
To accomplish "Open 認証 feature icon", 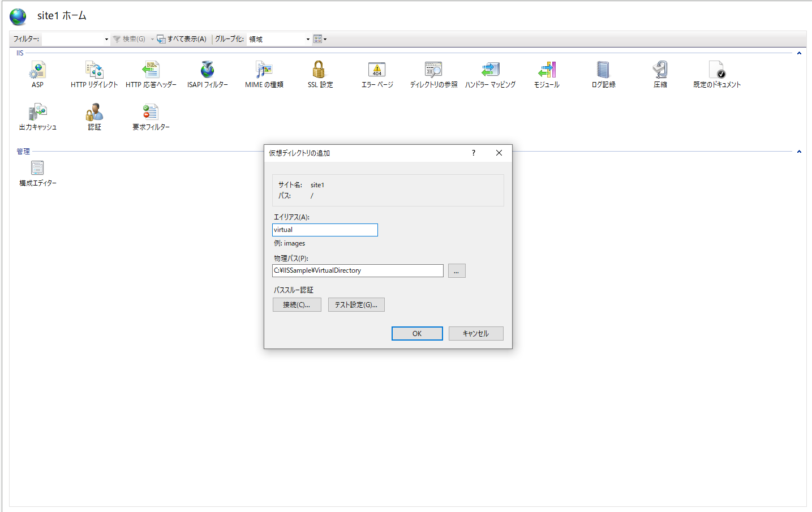I will pyautogui.click(x=94, y=112).
